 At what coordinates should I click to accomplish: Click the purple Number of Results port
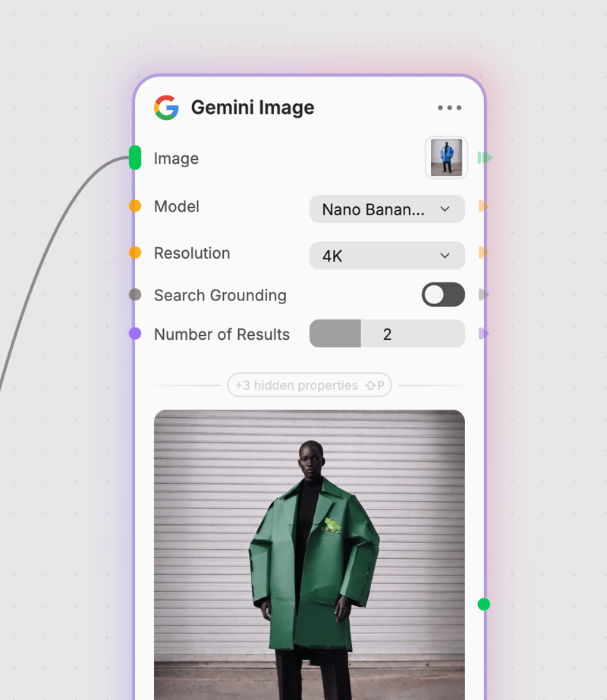coord(135,334)
